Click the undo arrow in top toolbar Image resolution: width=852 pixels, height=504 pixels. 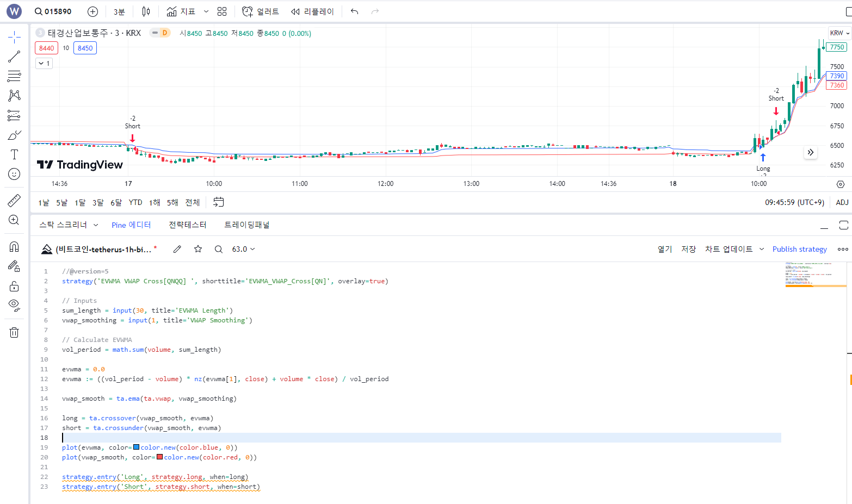click(355, 11)
